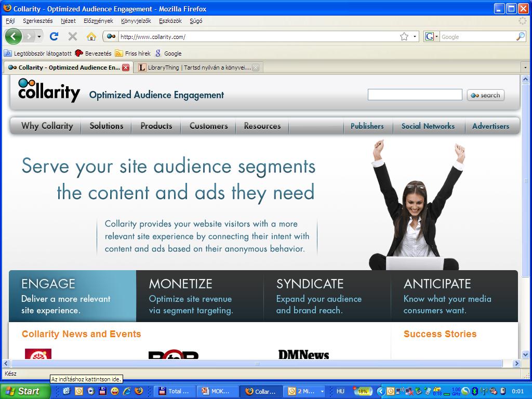Open the Google bookmark in the bookmarks toolbar
This screenshot has height=399, width=532.
coord(168,54)
